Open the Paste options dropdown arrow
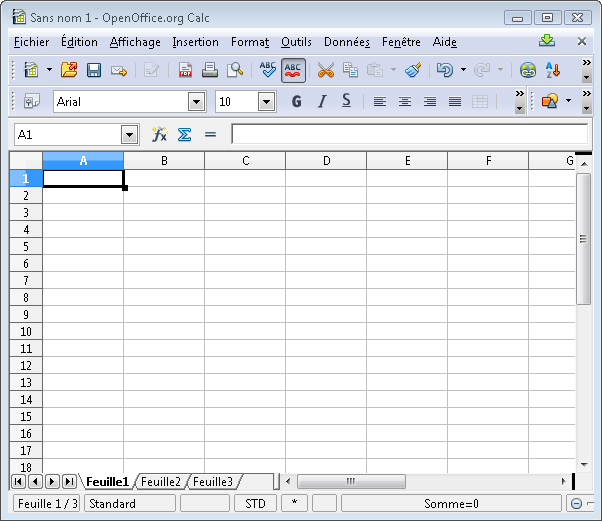Viewport: 602px width, 521px height. [393, 70]
